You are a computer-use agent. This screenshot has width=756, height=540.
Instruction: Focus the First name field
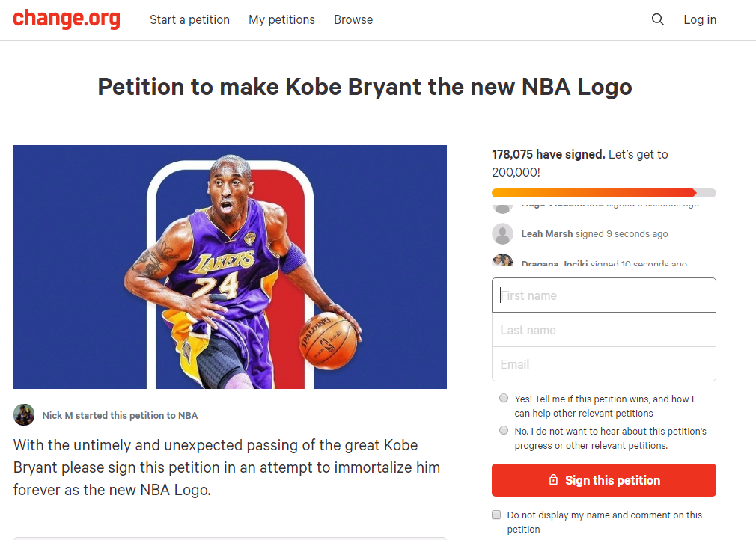(x=603, y=295)
